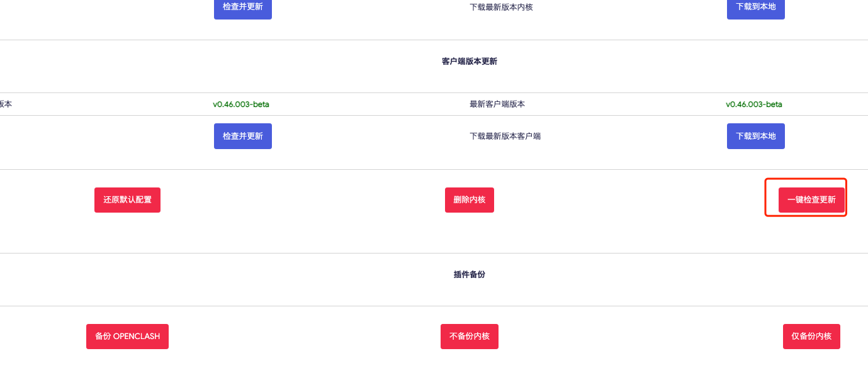The height and width of the screenshot is (368, 868).
Task: Click the 备份 OPENCLASH button
Action: tap(127, 337)
